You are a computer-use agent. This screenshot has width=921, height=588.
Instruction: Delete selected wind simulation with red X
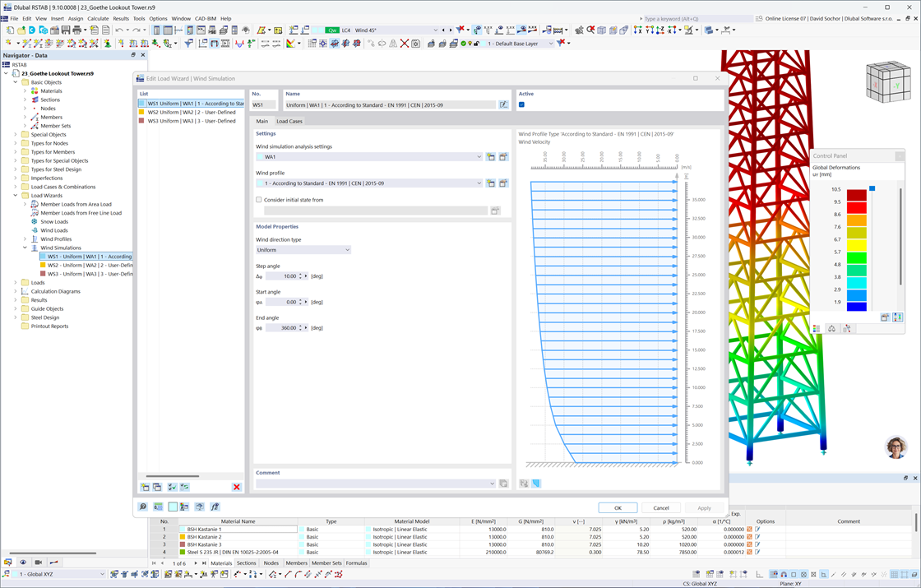(x=236, y=487)
